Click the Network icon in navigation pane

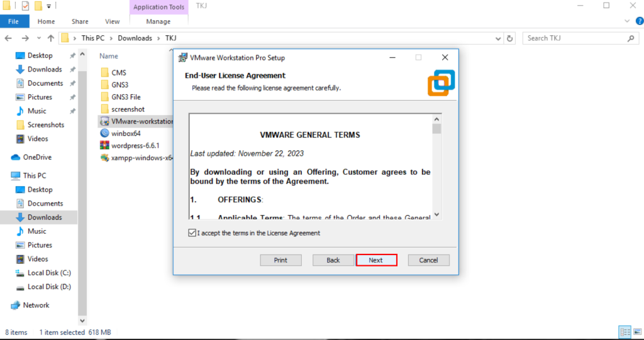point(16,305)
